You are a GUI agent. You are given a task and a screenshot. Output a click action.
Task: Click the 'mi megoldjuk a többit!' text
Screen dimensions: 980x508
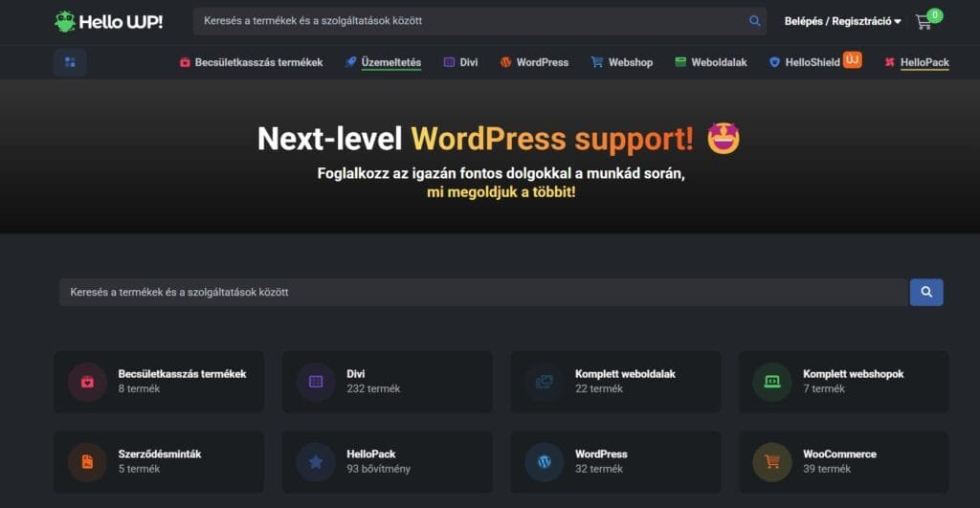(x=501, y=192)
